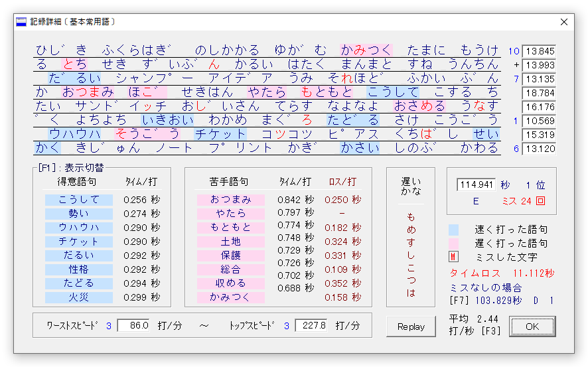Click the ロス/打 column header
Screen dimensions: 588x367
(342, 182)
